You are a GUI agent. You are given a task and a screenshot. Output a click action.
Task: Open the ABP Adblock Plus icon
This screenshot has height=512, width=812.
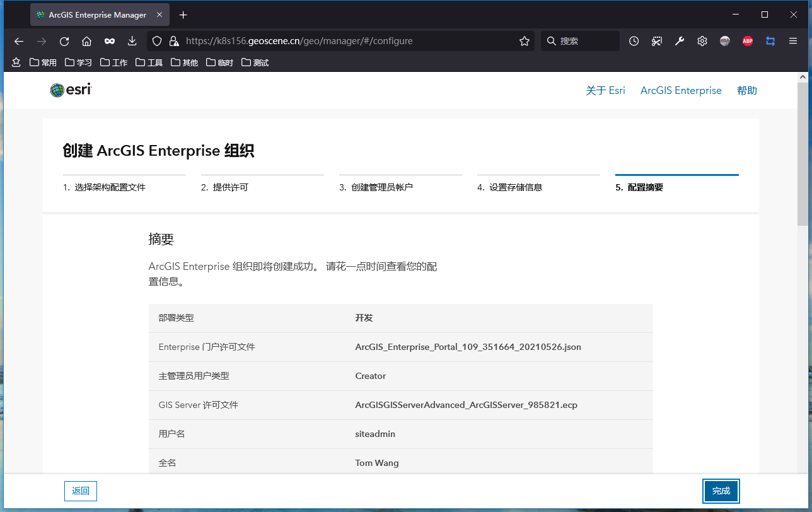tap(748, 41)
